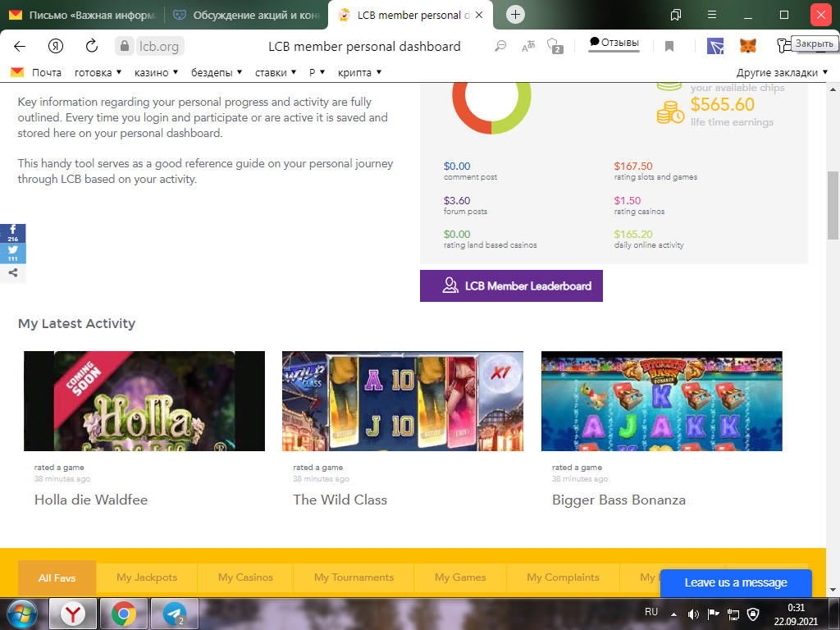Switch to the Письмо «Важная информ» tab
Image resolution: width=840 pixels, height=630 pixels.
[83, 15]
